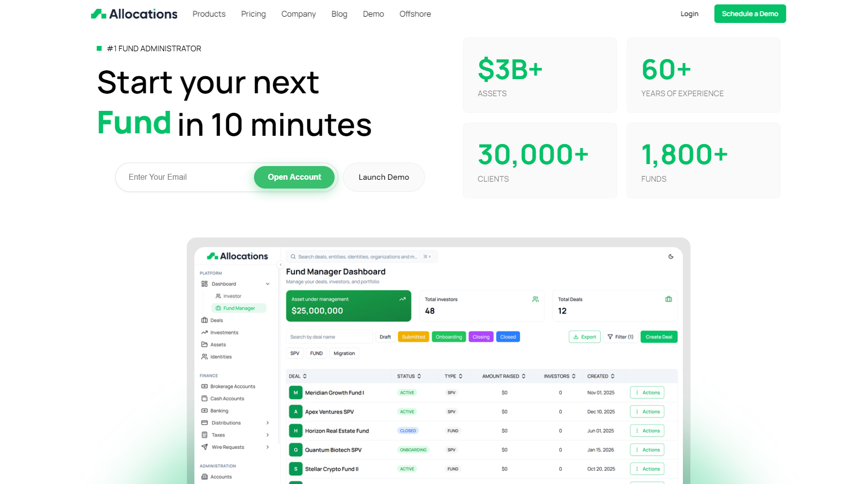Screen dimensions: 868x484
Task: Click the Distributions card icon
Action: (204, 423)
